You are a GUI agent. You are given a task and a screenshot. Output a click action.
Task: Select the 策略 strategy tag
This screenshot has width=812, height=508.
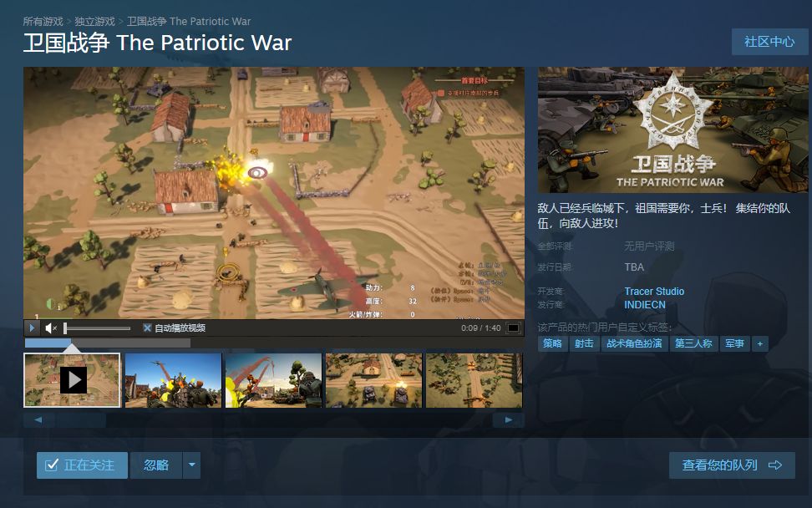point(552,343)
